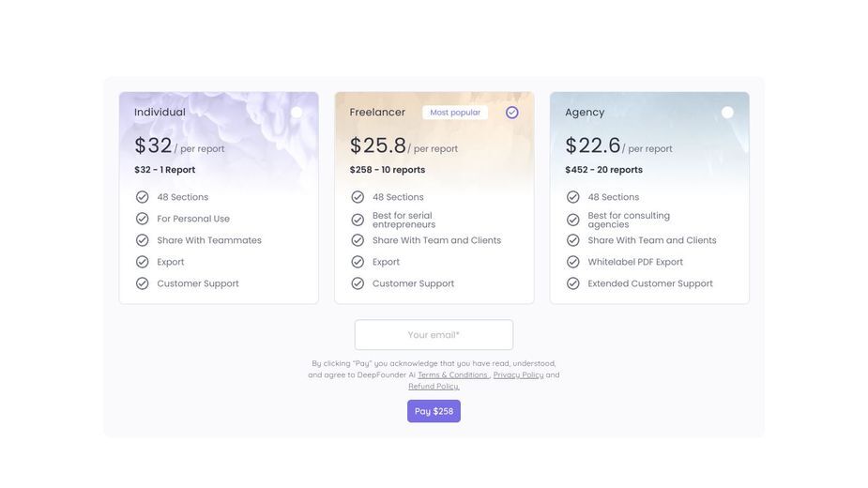Screen dimensions: 868x488
Task: Click the Individual $32 - 1 Report text
Action: point(165,170)
